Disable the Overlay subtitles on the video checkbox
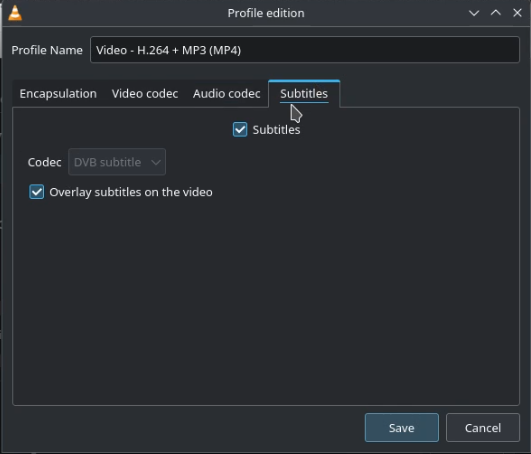Image resolution: width=531 pixels, height=454 pixels. point(37,192)
